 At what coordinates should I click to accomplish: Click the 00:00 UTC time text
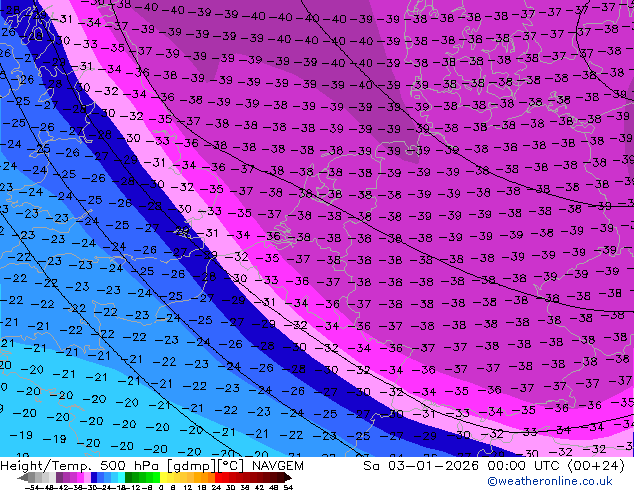(525, 466)
